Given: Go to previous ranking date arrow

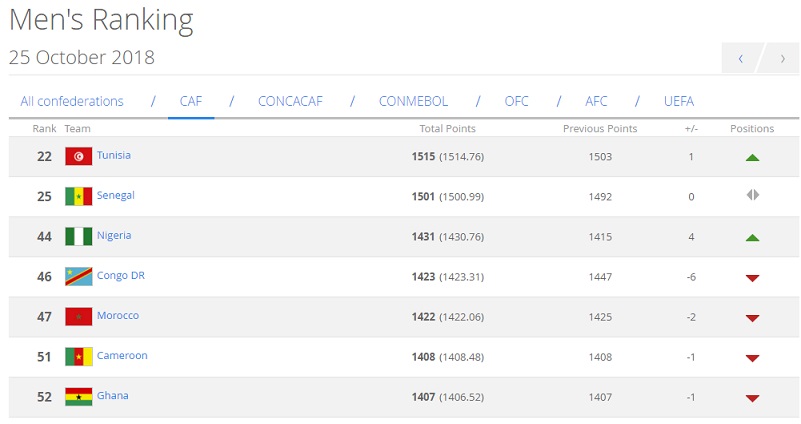Looking at the screenshot, I should point(741,58).
